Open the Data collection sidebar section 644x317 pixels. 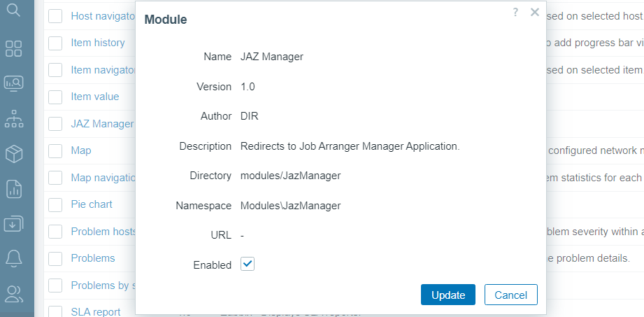click(14, 223)
